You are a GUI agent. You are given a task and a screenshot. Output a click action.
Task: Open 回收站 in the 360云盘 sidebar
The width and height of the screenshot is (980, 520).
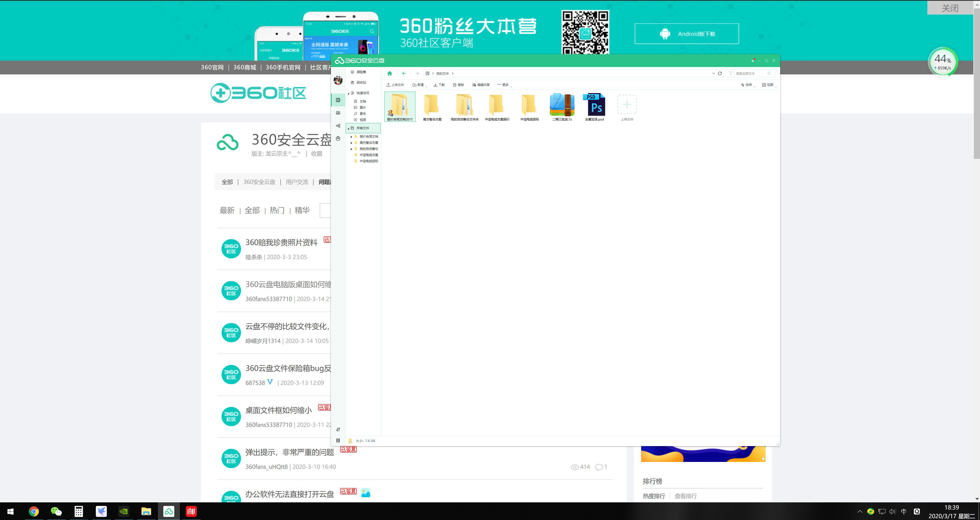[358, 83]
